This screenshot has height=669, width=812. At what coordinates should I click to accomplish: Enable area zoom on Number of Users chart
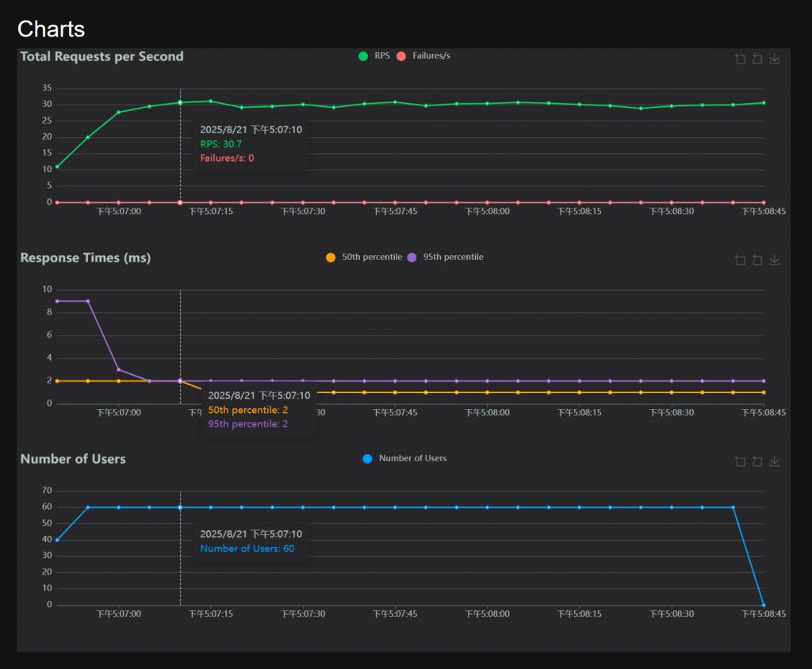740,461
